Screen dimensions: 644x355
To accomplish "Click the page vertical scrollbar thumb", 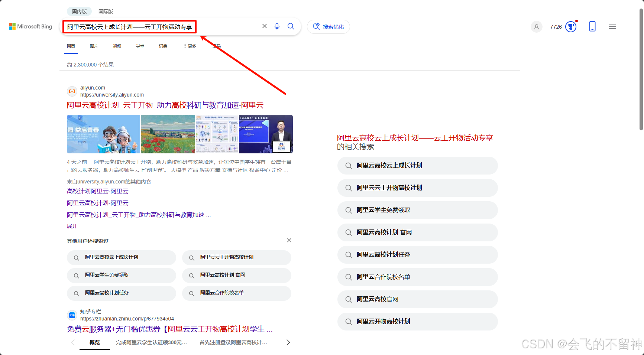I will coord(641,69).
